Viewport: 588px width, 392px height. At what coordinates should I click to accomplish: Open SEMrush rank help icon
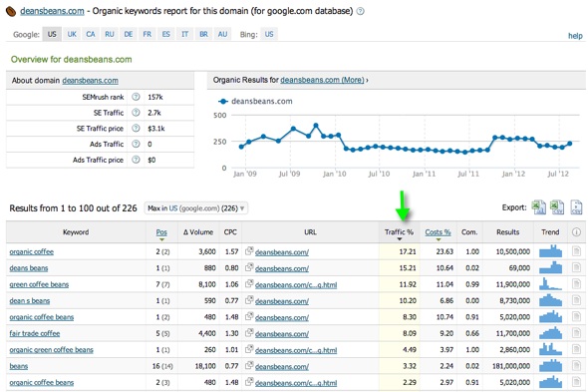136,97
